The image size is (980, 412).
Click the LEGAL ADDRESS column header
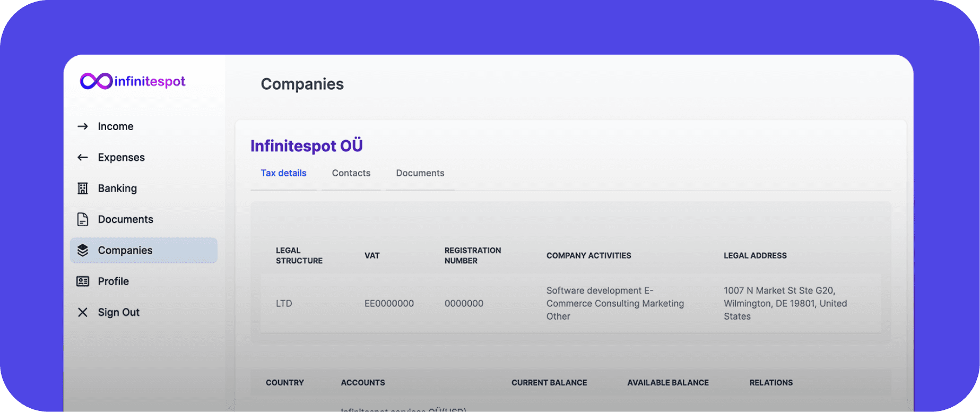(755, 255)
